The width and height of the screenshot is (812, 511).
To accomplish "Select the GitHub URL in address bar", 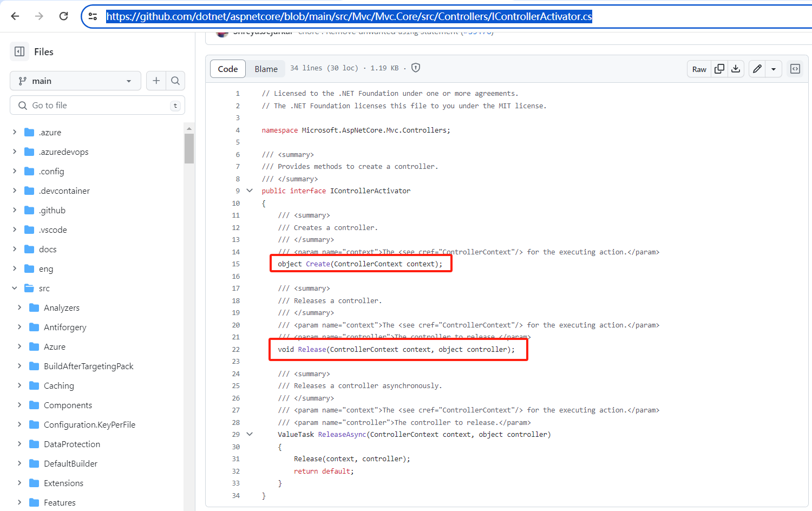I will point(349,16).
